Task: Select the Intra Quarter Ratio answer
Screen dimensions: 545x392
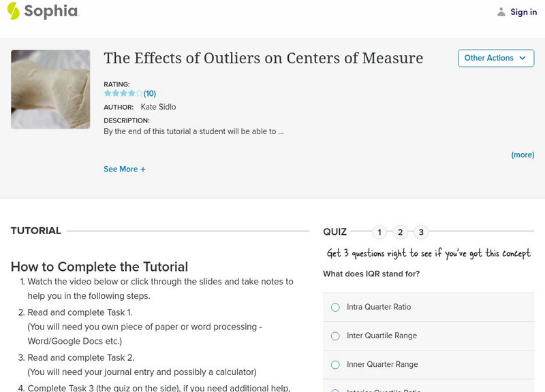Action: (x=335, y=308)
